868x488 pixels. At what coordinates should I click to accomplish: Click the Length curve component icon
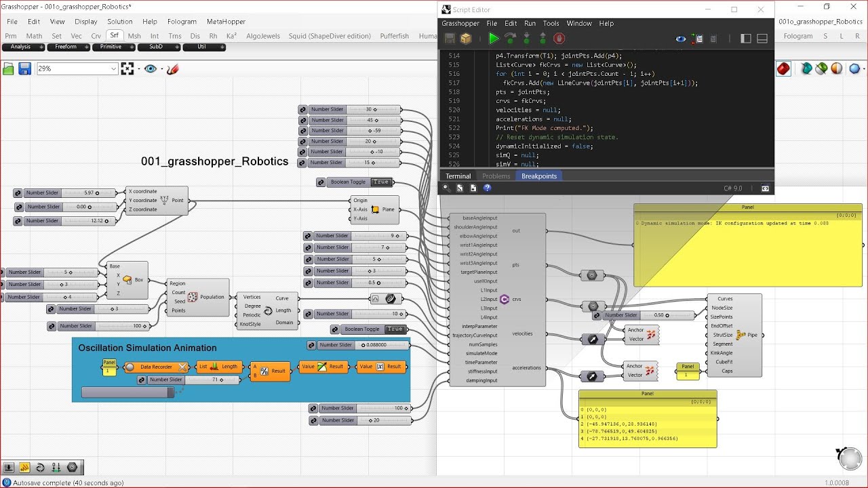[x=267, y=310]
